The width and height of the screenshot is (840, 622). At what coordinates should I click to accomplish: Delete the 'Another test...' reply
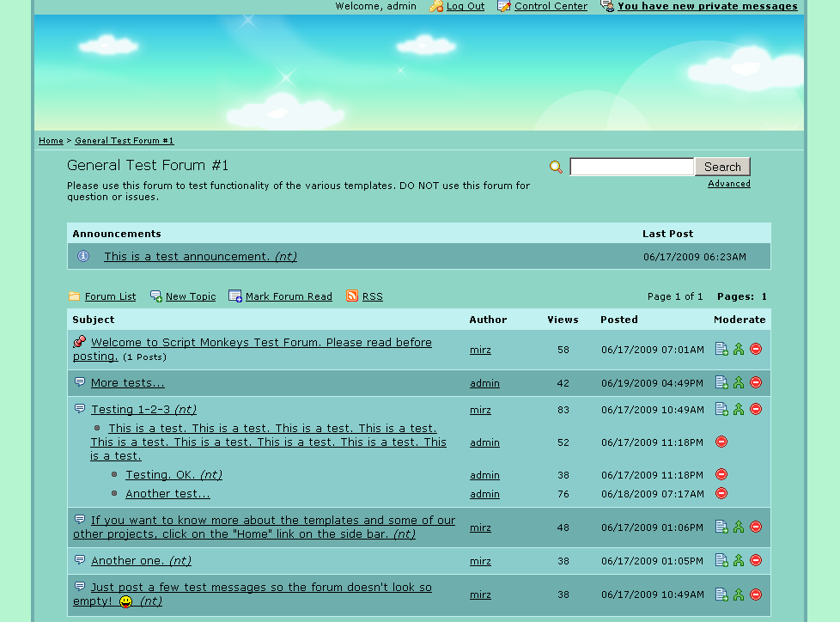point(721,493)
